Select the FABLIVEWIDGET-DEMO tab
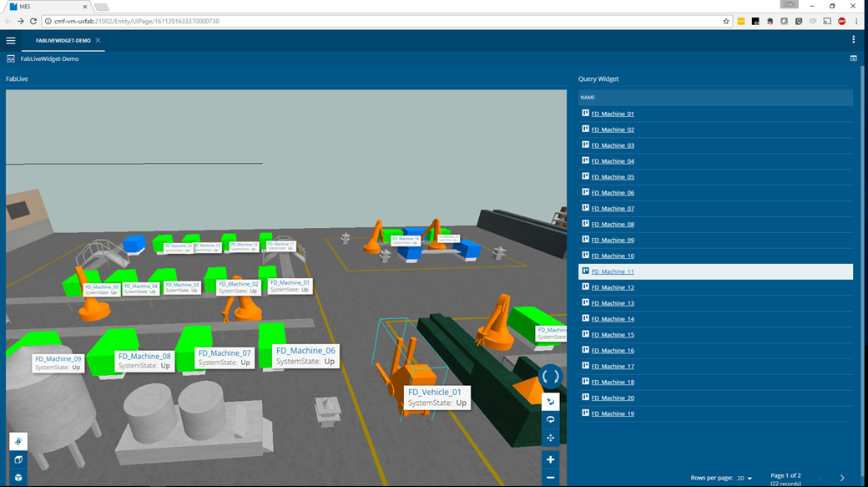868x487 pixels. 63,40
